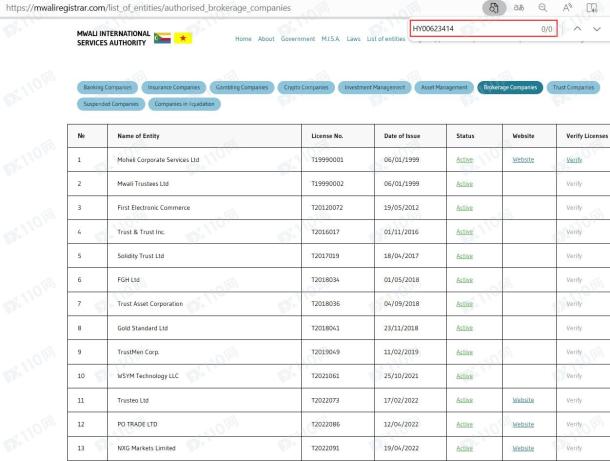Image resolution: width=610 pixels, height=461 pixels.
Task: Open the Home menu item
Action: pyautogui.click(x=243, y=39)
